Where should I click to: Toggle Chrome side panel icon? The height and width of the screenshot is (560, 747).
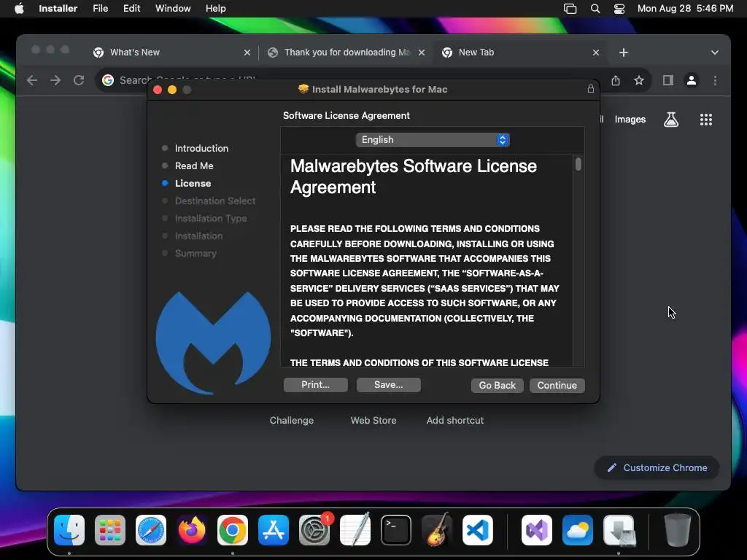(668, 80)
